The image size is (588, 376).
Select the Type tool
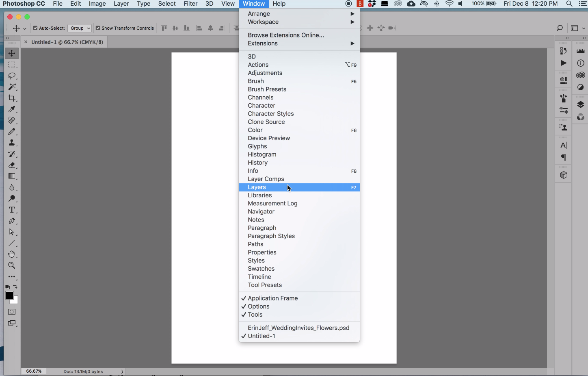coord(12,210)
